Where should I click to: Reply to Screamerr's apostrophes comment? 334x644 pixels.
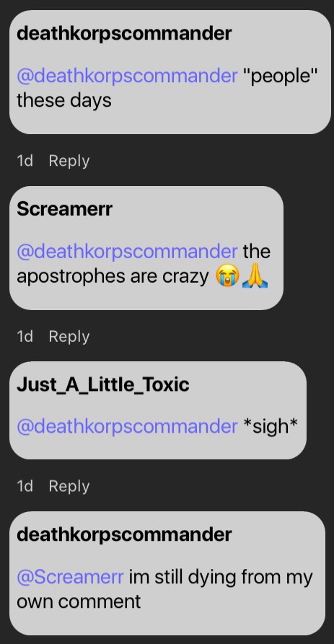point(69,337)
